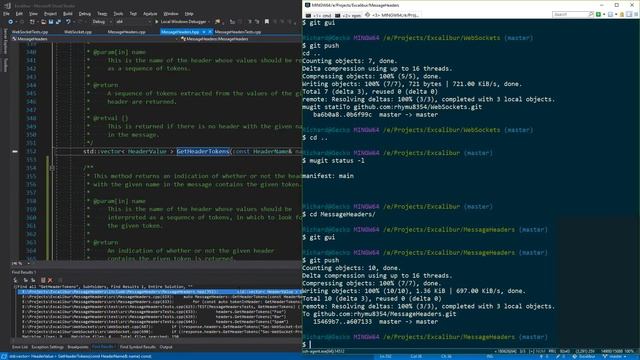Image resolution: width=640 pixels, height=360 pixels.
Task: Switch to the MessageHeaders.cpp tab
Action: point(127,32)
